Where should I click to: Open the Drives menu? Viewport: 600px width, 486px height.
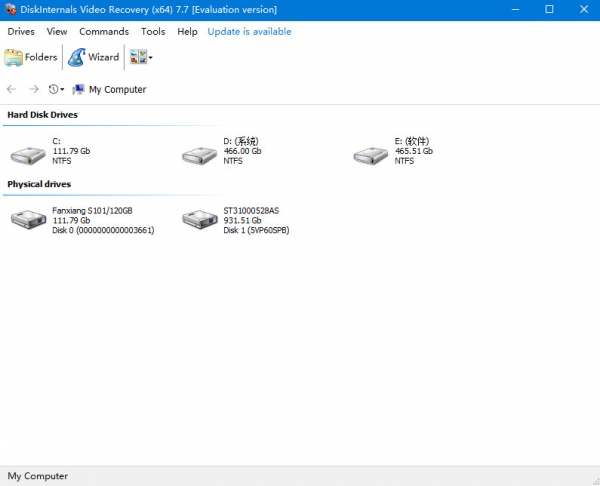pyautogui.click(x=21, y=32)
